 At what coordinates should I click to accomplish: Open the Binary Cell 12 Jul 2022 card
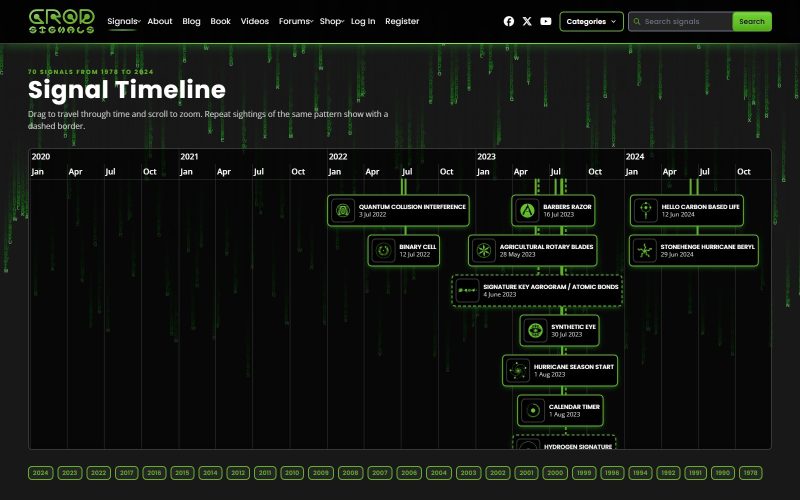click(x=404, y=251)
